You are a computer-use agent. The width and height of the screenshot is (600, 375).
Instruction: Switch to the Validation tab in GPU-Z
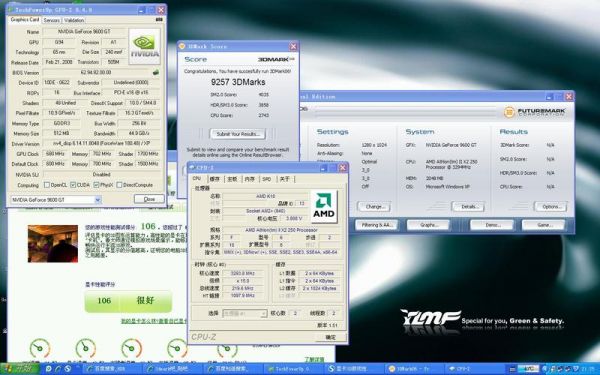click(74, 20)
